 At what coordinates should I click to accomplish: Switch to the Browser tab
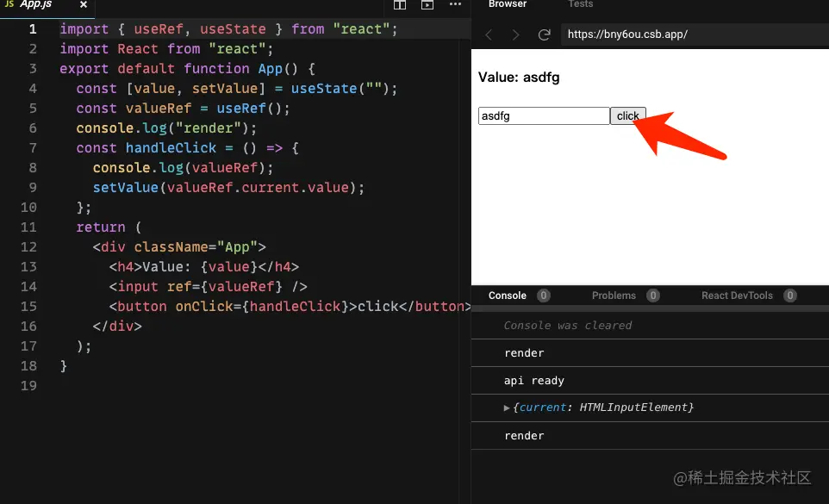pos(507,4)
